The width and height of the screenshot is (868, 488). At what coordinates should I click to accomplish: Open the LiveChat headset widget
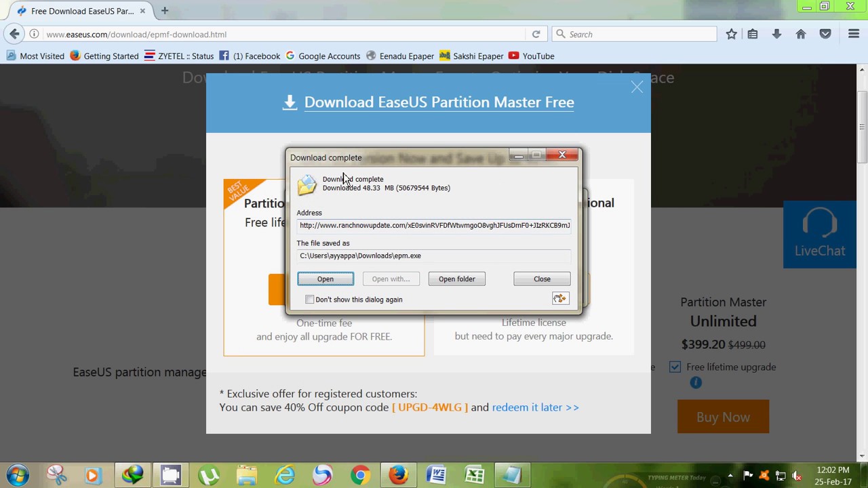(x=820, y=234)
